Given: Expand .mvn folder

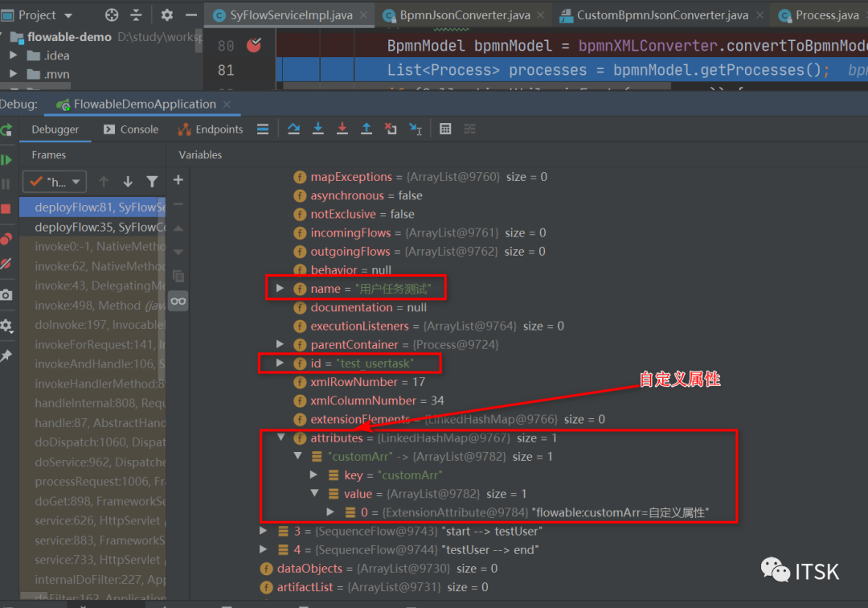Looking at the screenshot, I should (x=14, y=74).
